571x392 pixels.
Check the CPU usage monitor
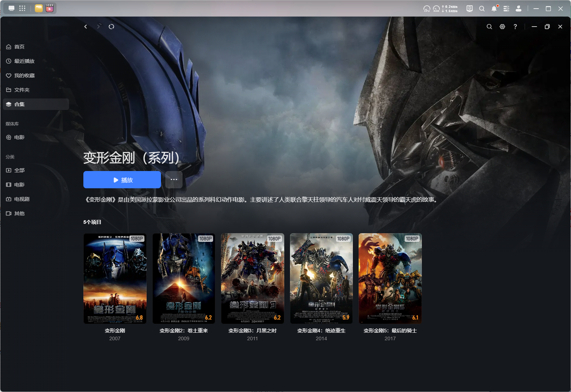[427, 9]
